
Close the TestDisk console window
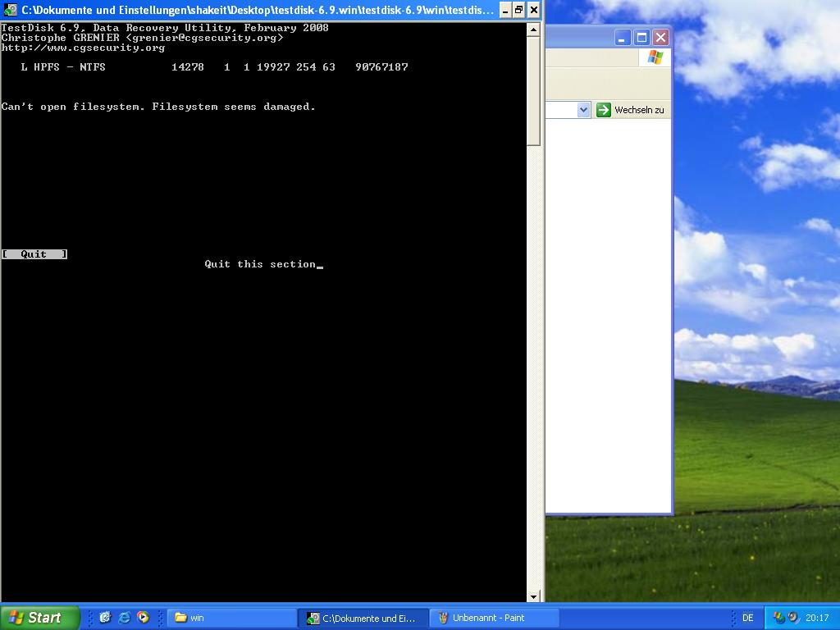[533, 10]
